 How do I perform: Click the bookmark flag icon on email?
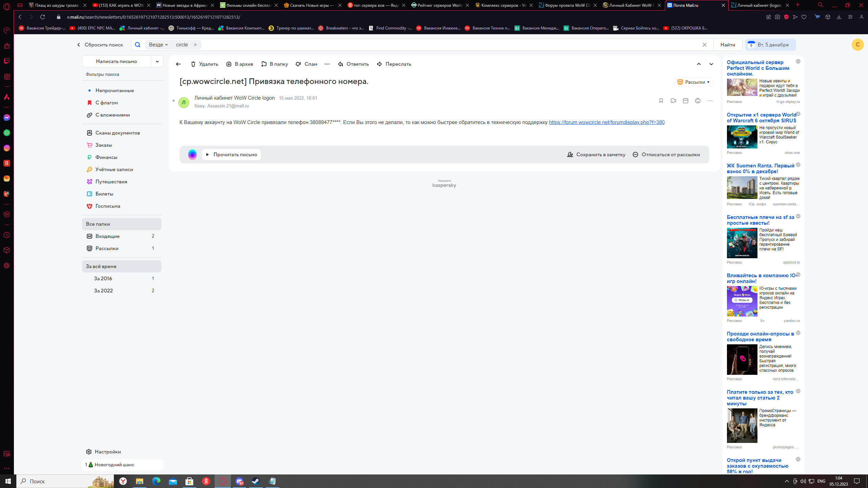tap(661, 101)
